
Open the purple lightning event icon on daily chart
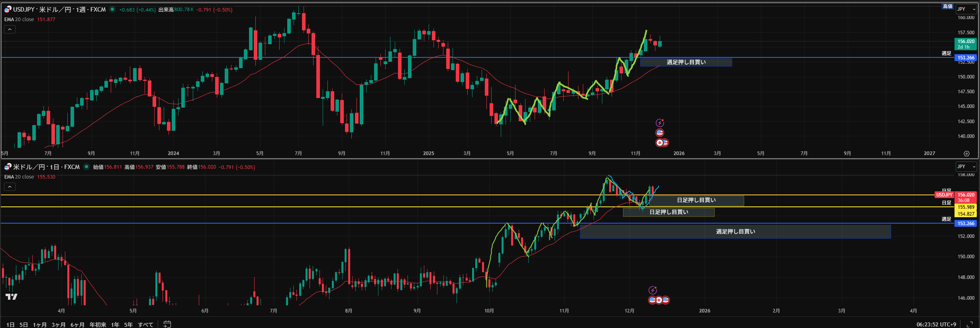(x=653, y=290)
